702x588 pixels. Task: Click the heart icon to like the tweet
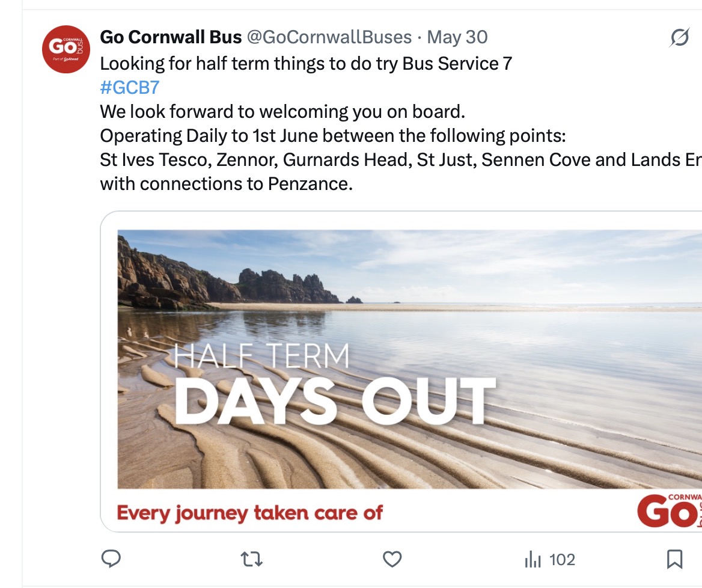(x=392, y=559)
